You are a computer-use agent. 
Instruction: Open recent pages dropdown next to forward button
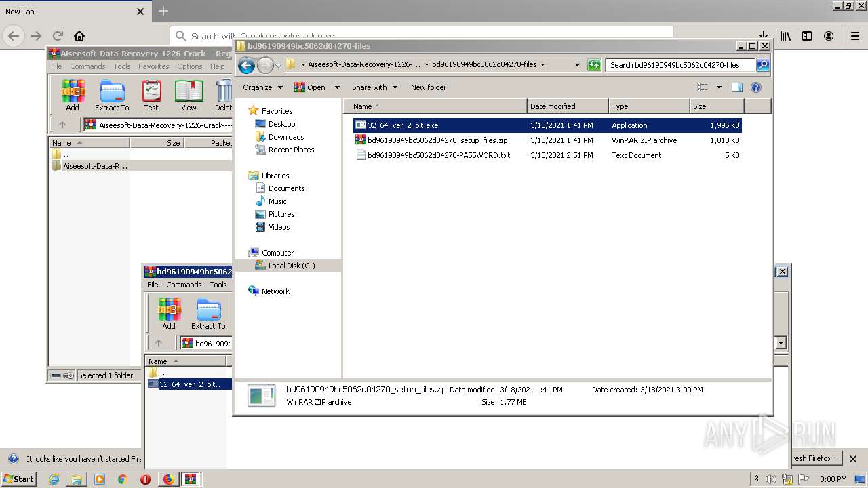(x=278, y=66)
